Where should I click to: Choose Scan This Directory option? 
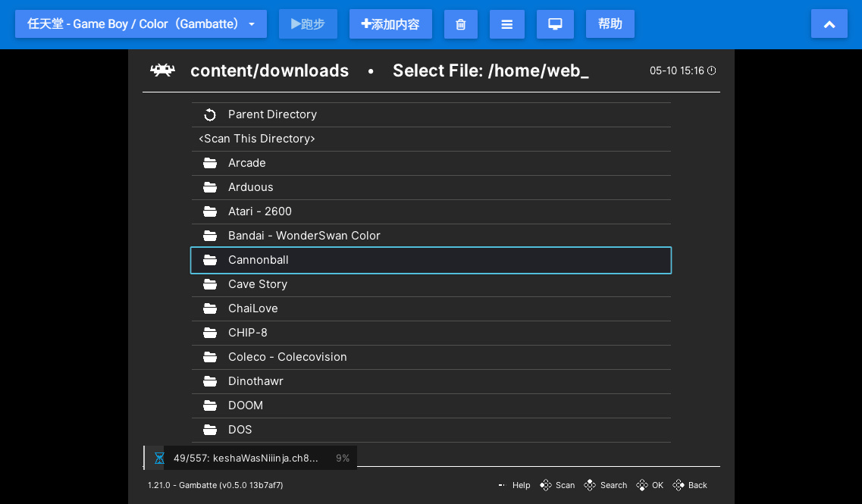[257, 139]
